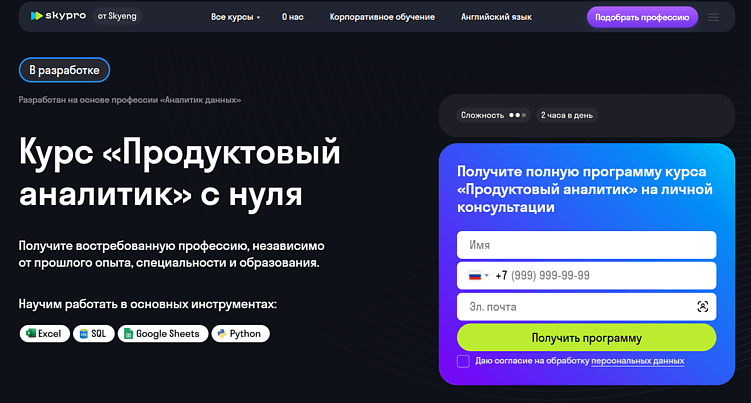Image resolution: width=751 pixels, height=403 pixels.
Task: Click the Excel icon chip
Action: [x=45, y=334]
